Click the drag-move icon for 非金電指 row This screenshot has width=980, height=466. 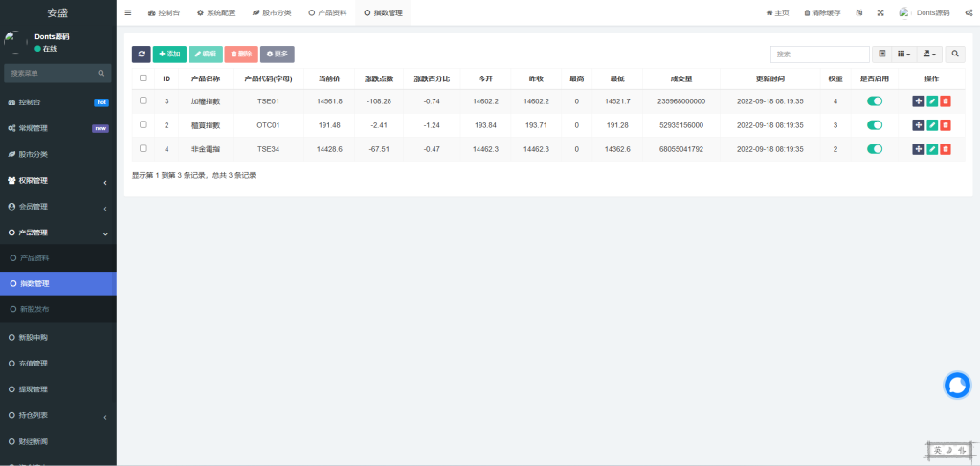point(919,148)
